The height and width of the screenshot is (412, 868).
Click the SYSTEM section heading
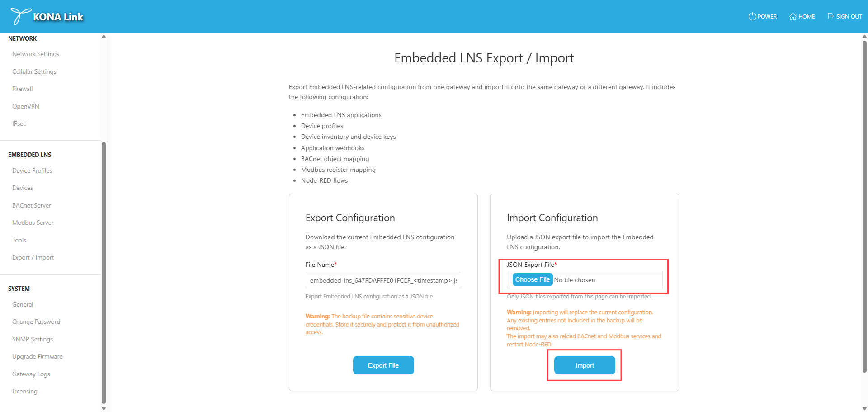[19, 289]
